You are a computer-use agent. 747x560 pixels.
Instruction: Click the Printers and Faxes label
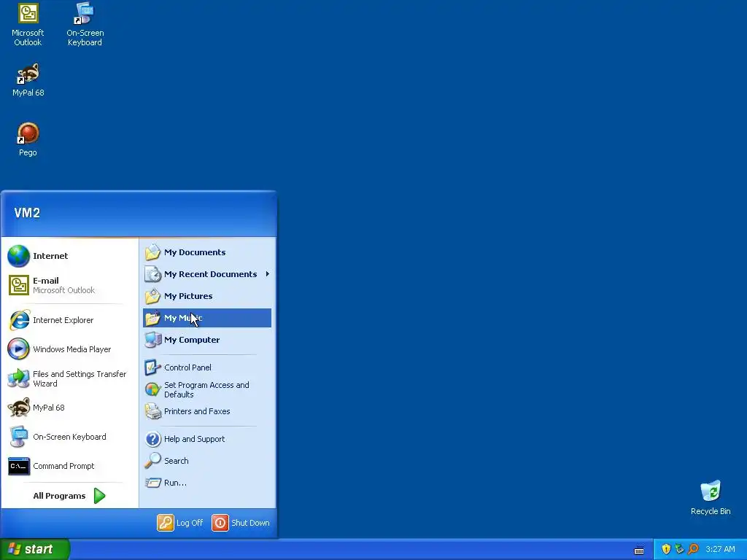tap(197, 411)
